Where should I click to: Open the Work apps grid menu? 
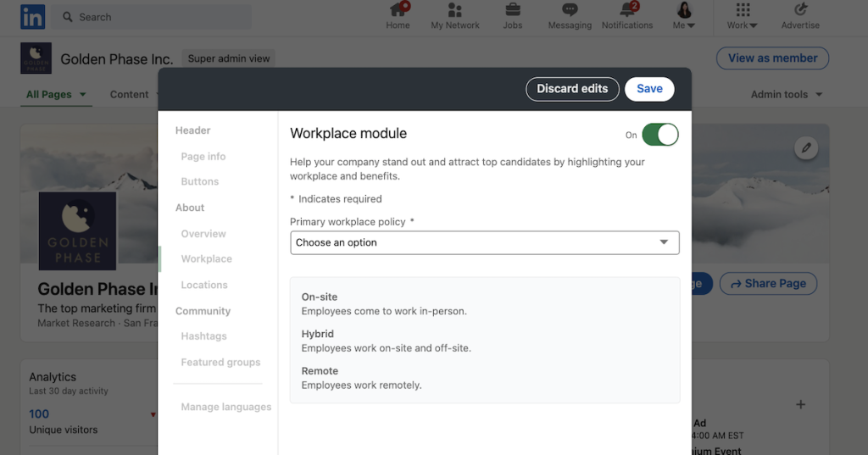[x=743, y=15]
